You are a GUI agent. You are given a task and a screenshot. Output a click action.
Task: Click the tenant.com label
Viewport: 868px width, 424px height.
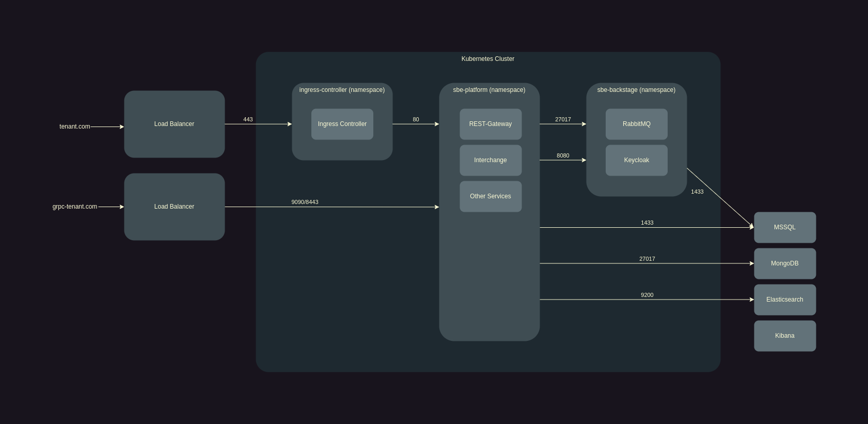(74, 127)
